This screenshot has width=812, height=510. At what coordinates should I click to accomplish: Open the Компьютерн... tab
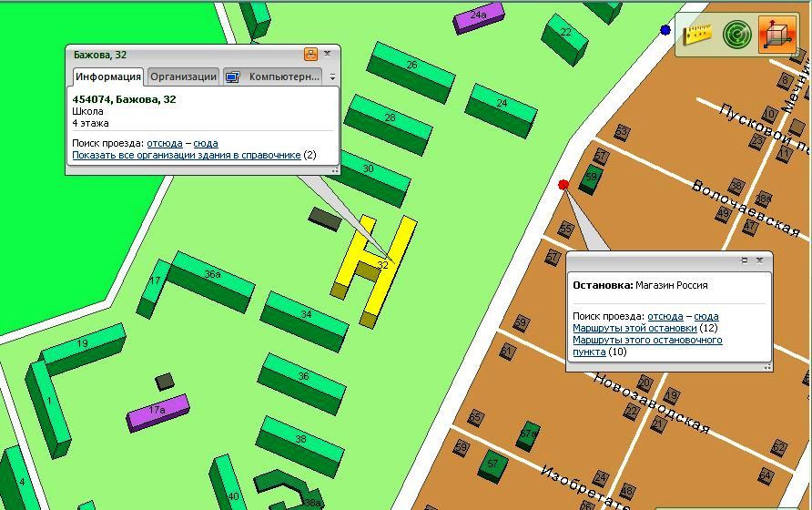tap(273, 76)
